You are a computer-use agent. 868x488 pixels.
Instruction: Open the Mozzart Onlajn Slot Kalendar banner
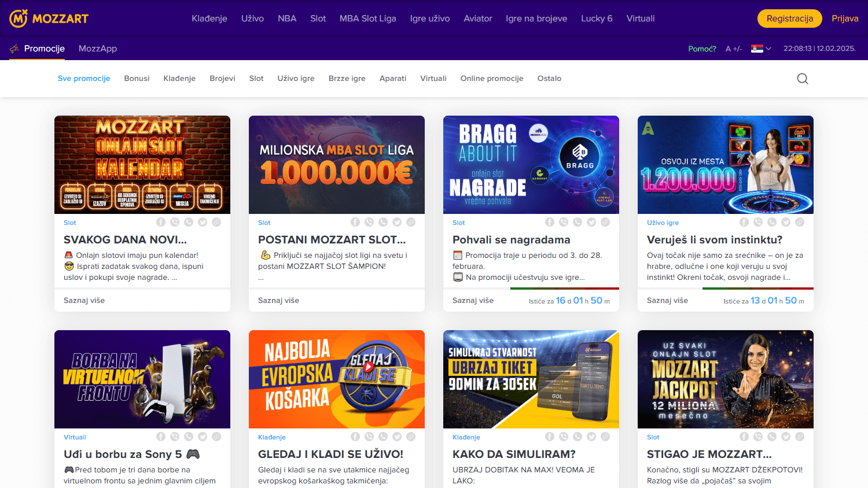(142, 165)
